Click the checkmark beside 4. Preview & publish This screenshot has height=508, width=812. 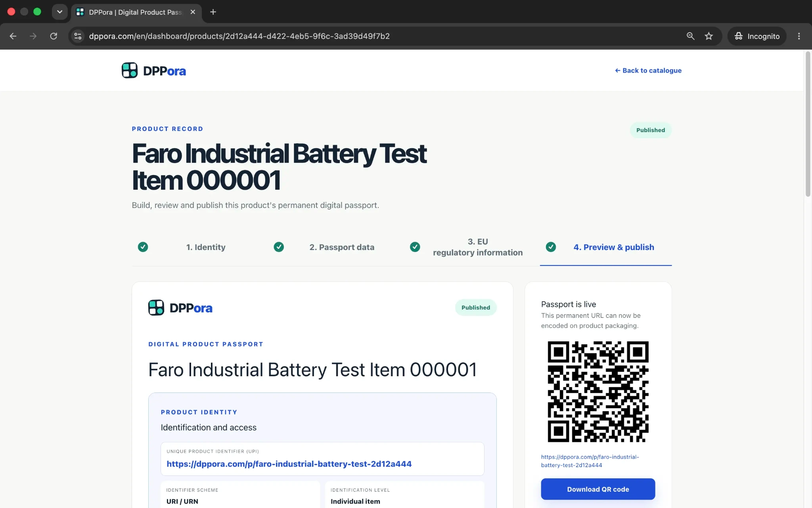[x=551, y=247]
